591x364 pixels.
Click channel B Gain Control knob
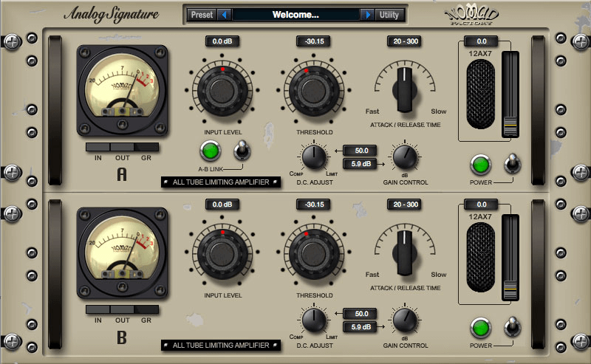tap(406, 320)
